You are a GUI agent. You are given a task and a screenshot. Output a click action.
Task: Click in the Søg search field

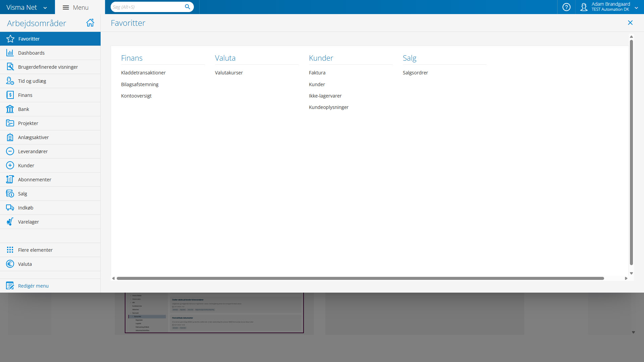[148, 7]
